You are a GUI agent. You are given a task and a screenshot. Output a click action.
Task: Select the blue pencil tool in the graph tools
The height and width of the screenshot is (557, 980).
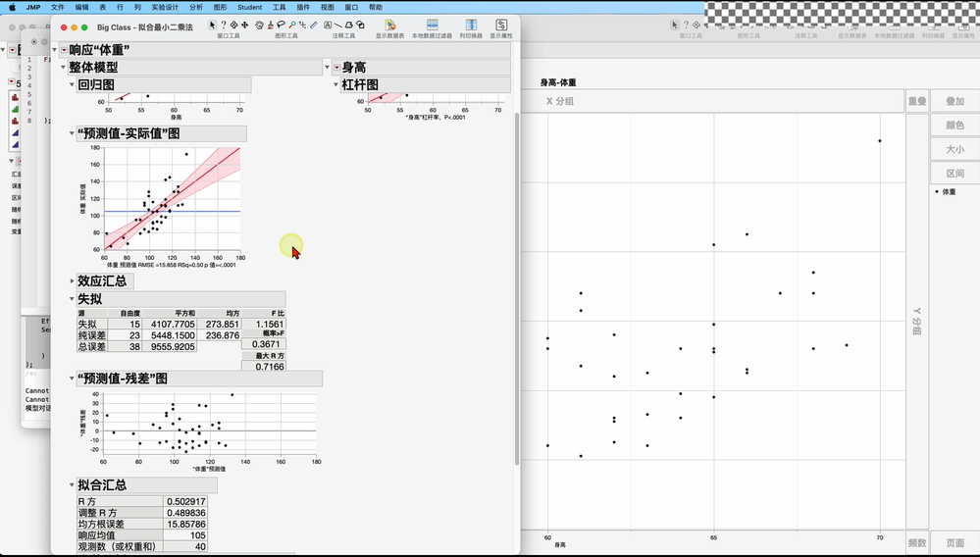click(314, 25)
